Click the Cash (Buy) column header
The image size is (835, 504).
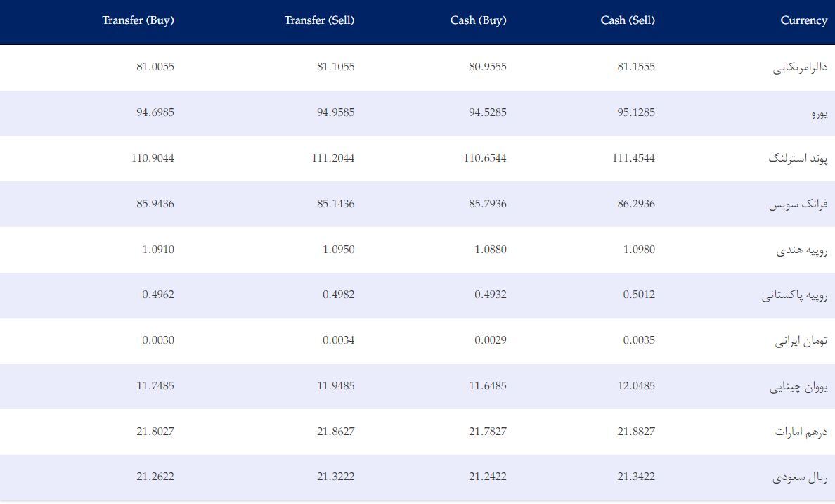point(478,20)
